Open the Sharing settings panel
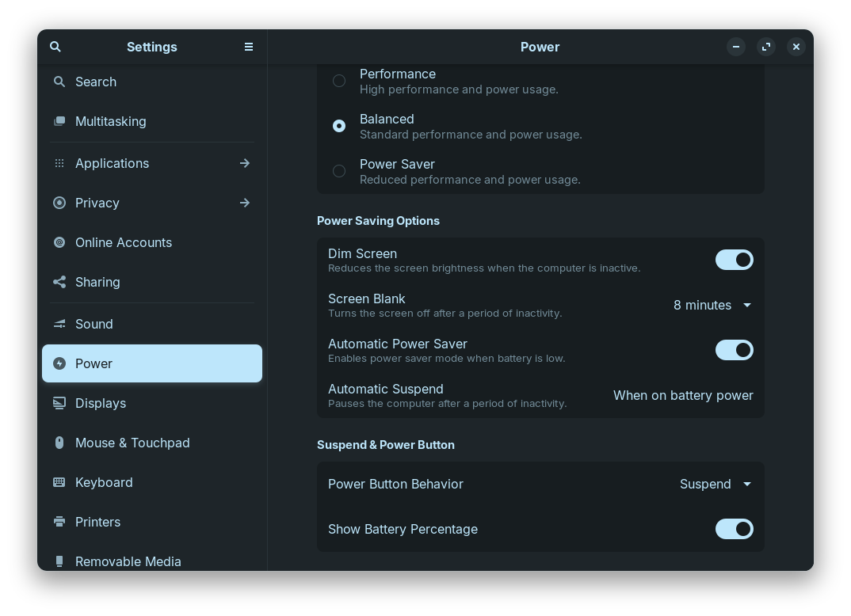This screenshot has height=616, width=851. click(152, 282)
